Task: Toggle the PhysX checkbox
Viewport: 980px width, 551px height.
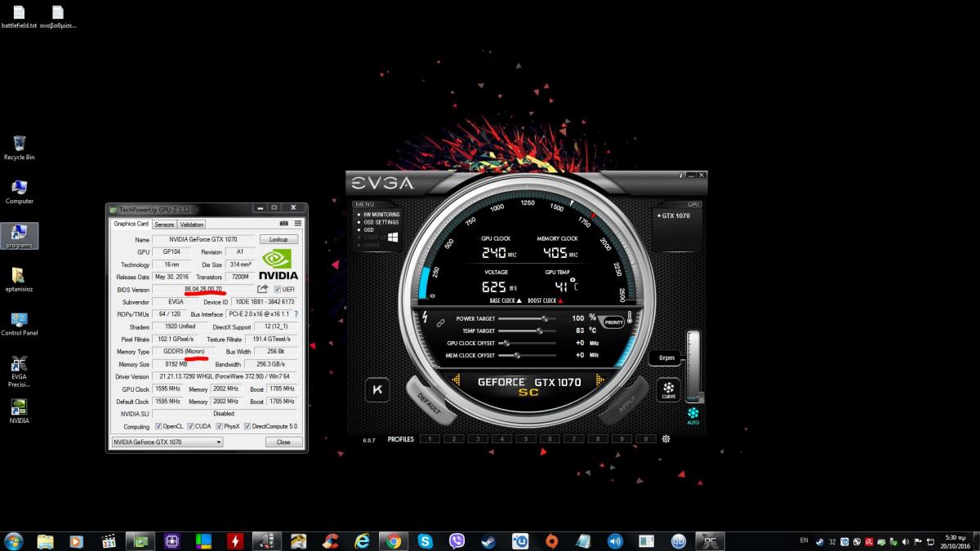Action: [x=218, y=426]
